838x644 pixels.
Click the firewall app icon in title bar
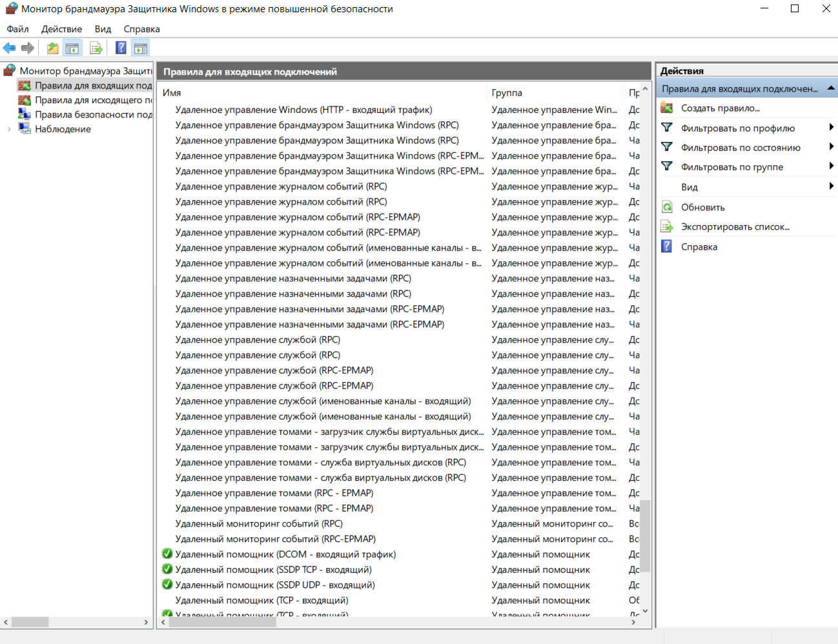tap(11, 8)
